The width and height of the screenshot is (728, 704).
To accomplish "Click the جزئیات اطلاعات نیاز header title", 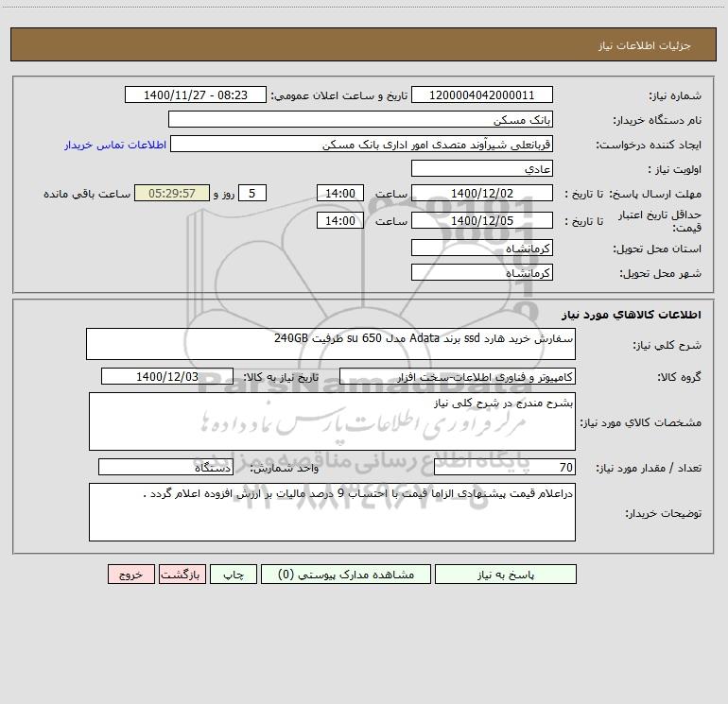I will click(x=645, y=45).
